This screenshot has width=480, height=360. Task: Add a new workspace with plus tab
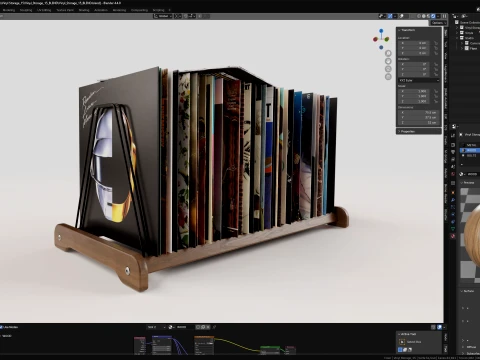169,10
